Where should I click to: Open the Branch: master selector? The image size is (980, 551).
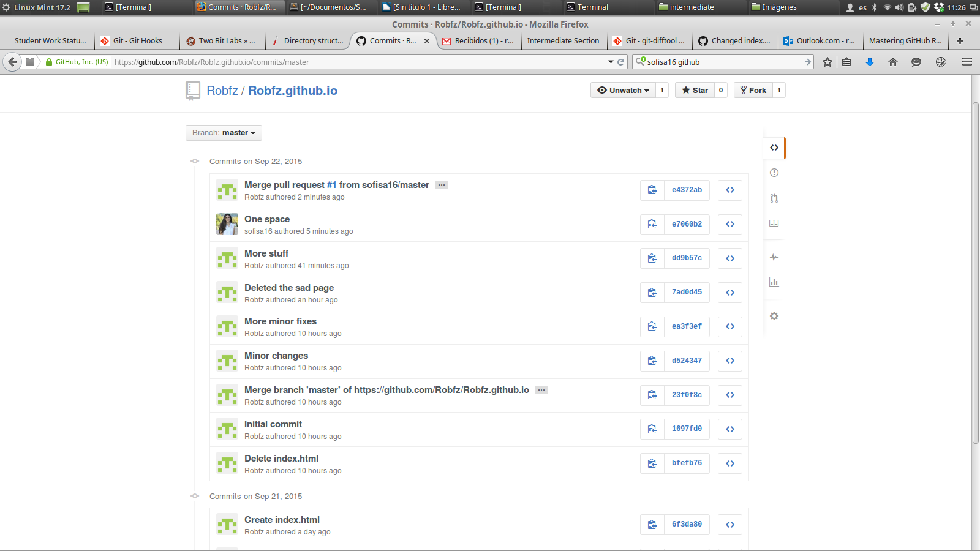(x=224, y=133)
